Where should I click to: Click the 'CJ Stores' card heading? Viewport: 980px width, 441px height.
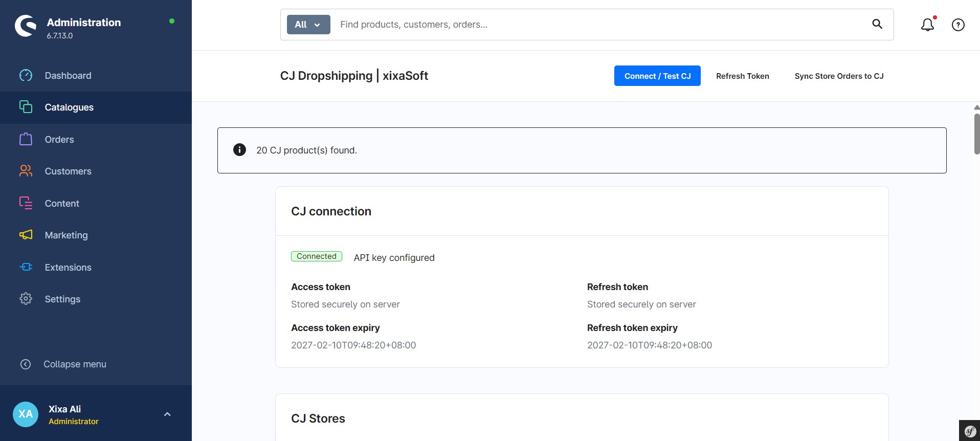point(318,418)
